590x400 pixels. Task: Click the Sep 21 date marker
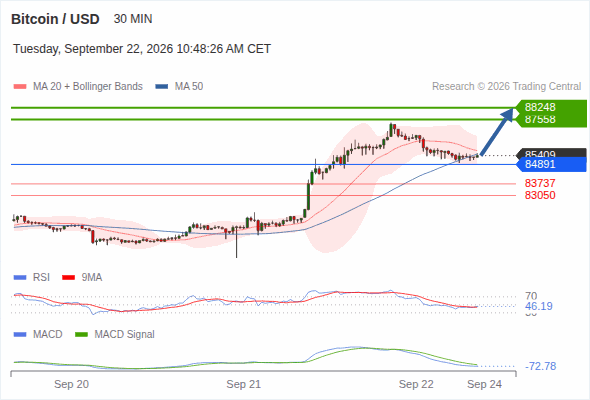[x=243, y=384]
